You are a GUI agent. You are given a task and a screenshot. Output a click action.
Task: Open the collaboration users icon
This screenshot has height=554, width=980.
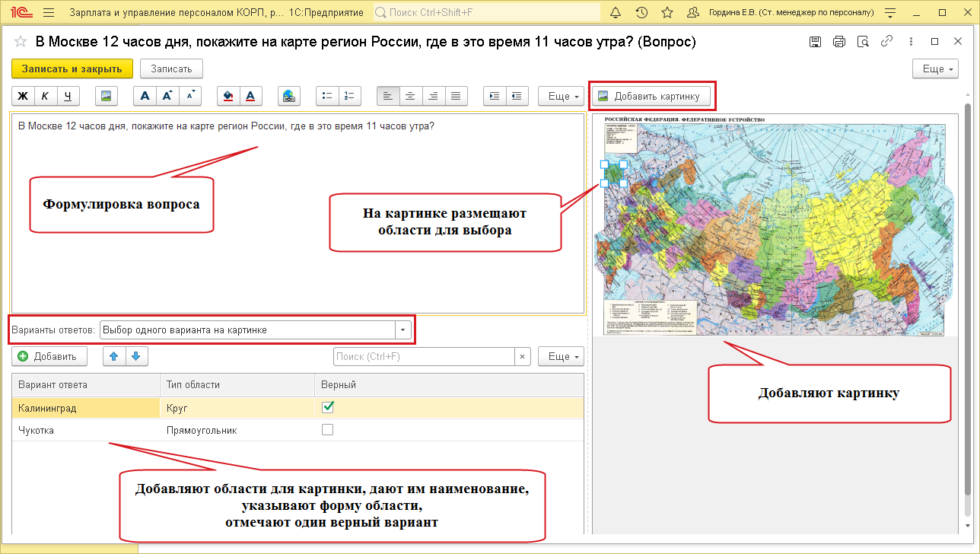(692, 13)
